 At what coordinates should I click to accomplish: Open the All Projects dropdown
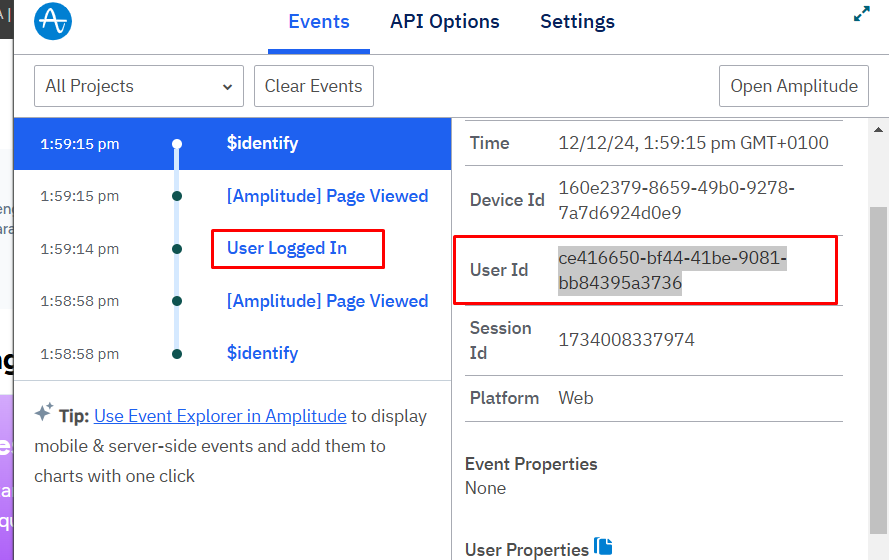[x=139, y=86]
